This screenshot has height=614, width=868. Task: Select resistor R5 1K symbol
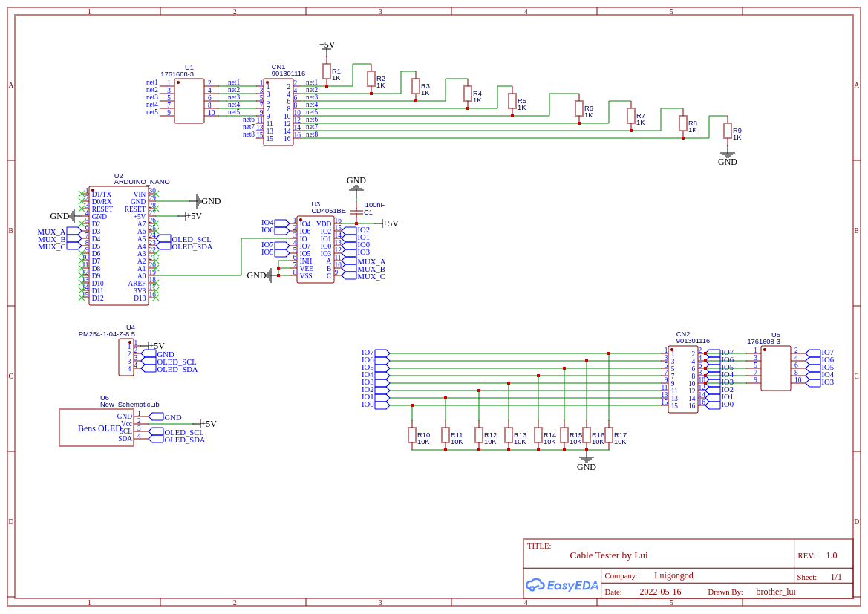pos(512,101)
